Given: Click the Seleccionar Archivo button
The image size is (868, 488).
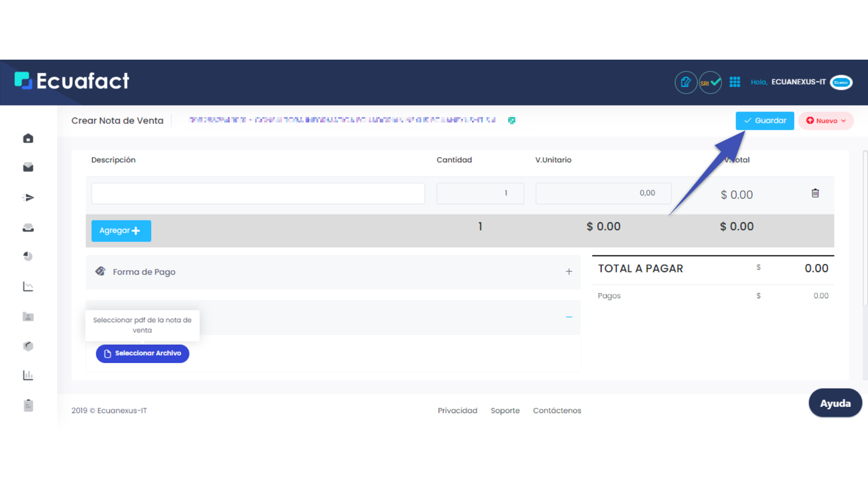Looking at the screenshot, I should 142,353.
